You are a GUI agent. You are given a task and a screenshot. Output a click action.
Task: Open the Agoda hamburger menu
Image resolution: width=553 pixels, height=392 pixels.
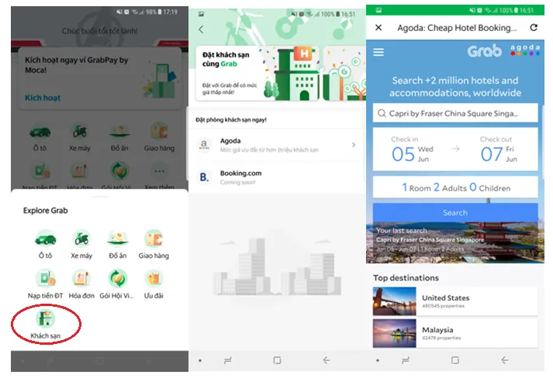pos(378,52)
